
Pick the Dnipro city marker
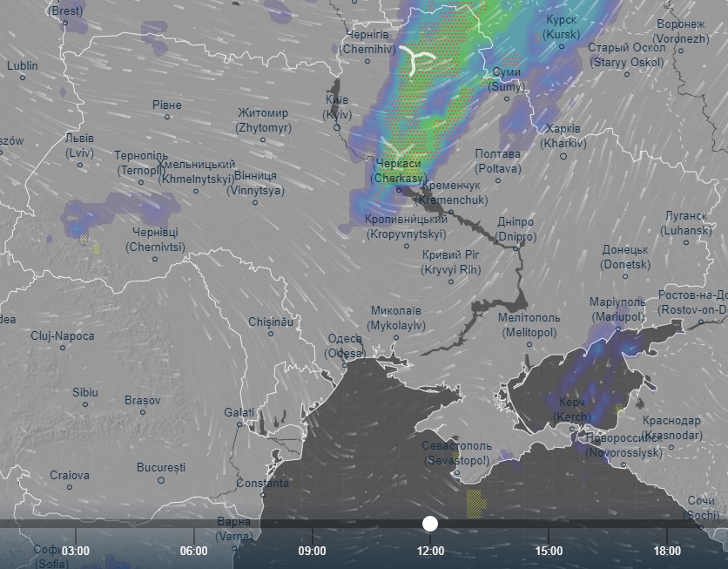click(516, 248)
